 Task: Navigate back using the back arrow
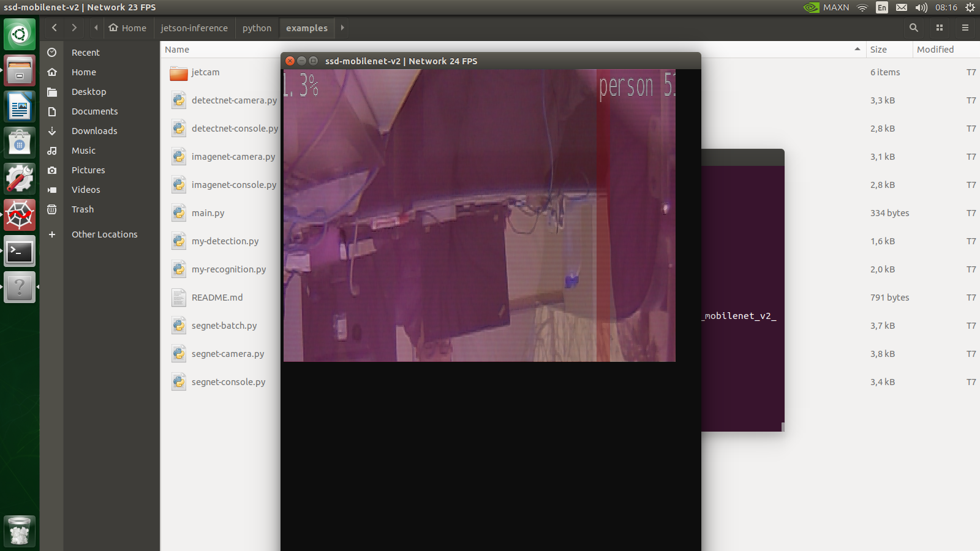point(54,28)
